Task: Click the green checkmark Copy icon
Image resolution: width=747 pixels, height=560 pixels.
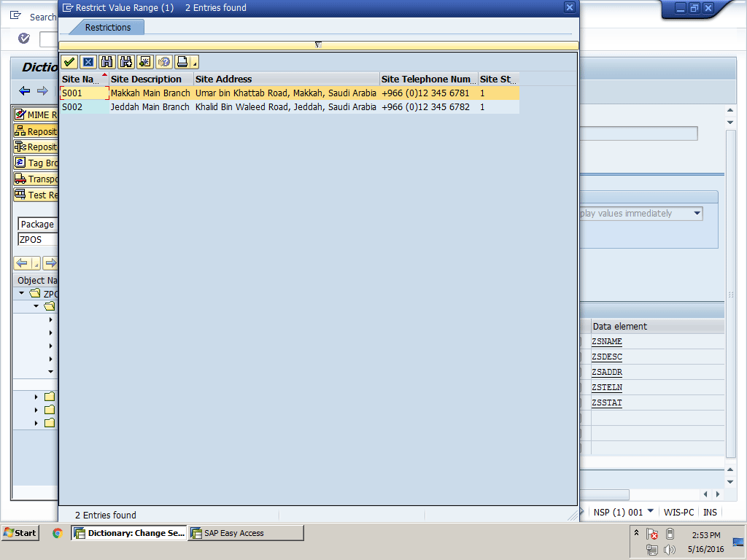Action: click(x=69, y=62)
